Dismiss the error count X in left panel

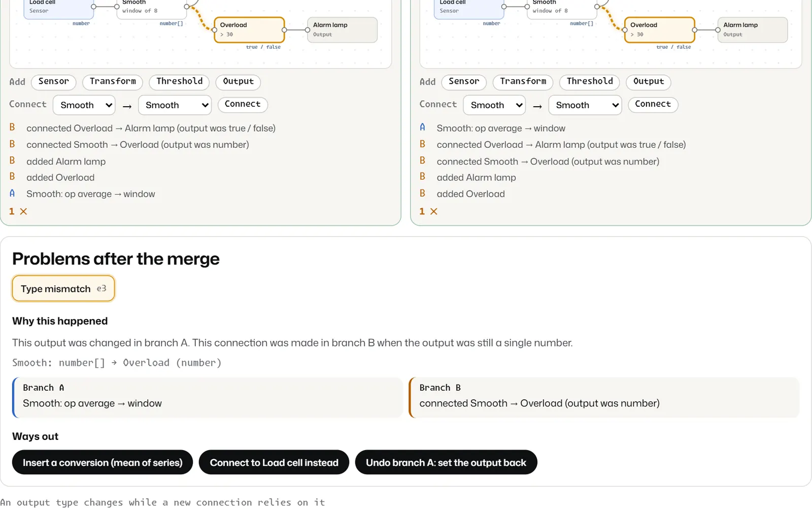click(23, 211)
